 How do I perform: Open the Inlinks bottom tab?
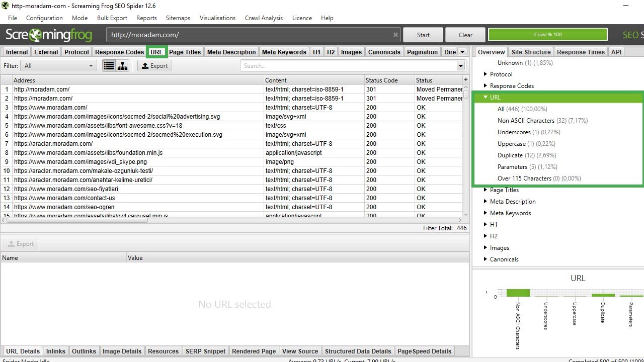55,351
